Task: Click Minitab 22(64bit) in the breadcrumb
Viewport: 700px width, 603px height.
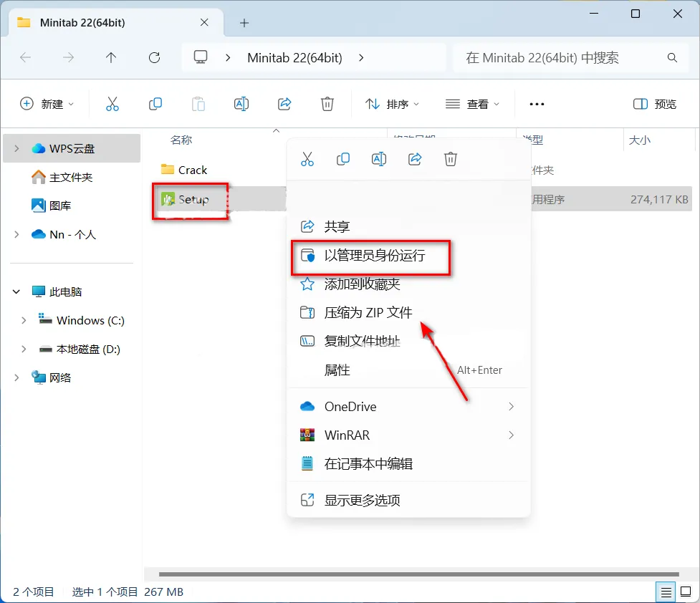Action: coord(294,57)
